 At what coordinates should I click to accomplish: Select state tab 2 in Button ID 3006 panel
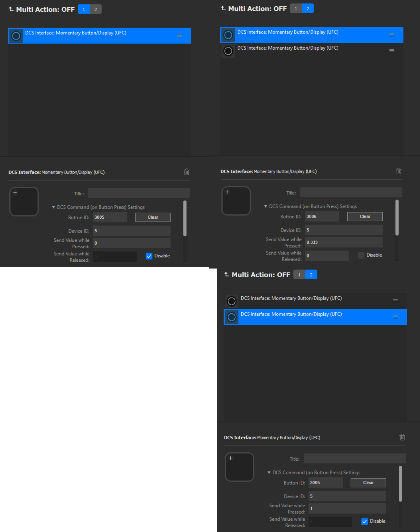pos(308,8)
